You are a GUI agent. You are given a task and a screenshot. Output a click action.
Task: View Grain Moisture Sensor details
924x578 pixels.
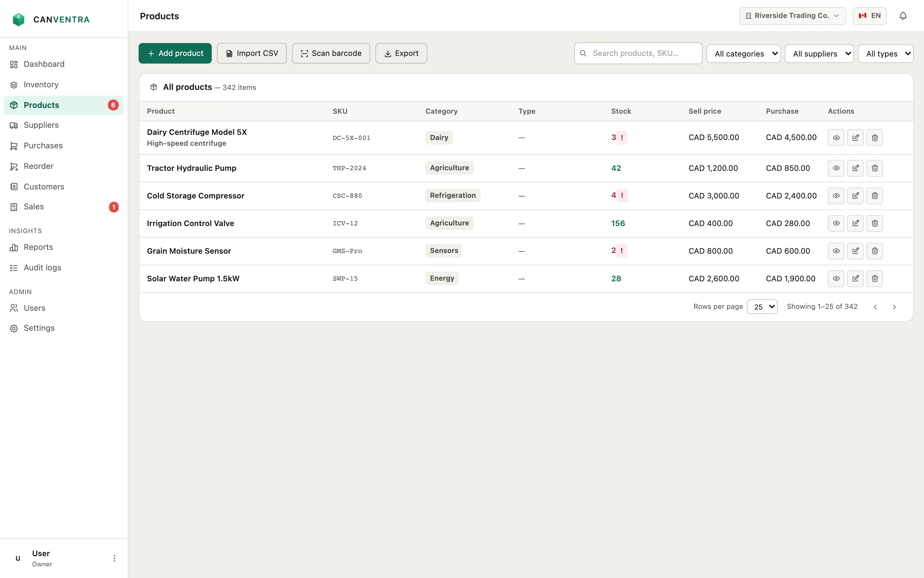coord(836,251)
